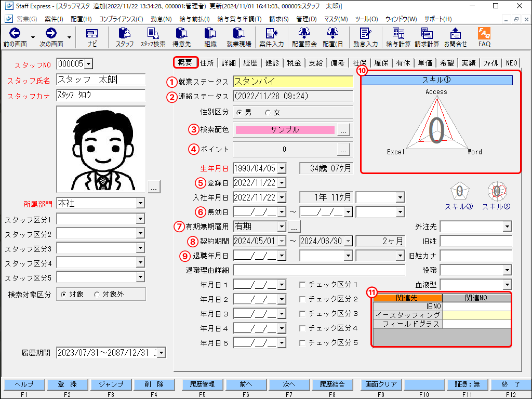The height and width of the screenshot is (399, 532).
Task: Click the 画面クリア button
Action: tap(381, 384)
